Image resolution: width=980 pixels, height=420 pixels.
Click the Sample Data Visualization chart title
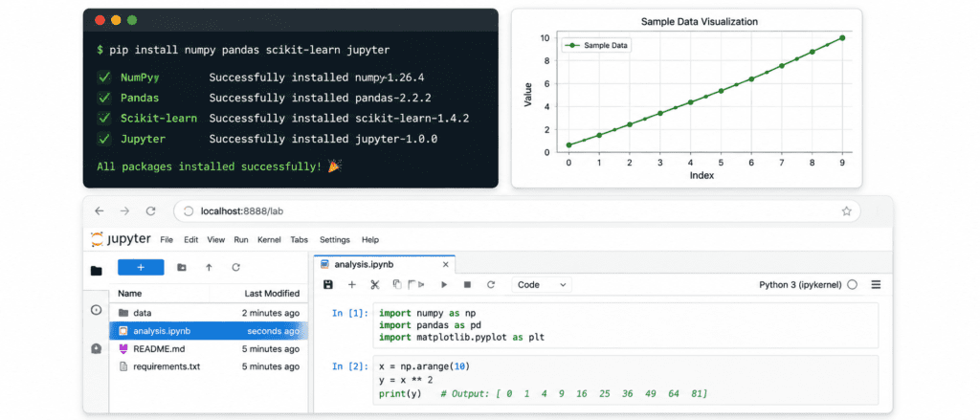click(x=700, y=22)
